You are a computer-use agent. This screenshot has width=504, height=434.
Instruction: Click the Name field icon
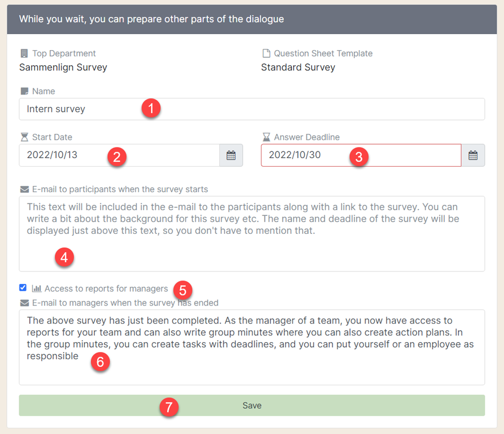coord(24,91)
